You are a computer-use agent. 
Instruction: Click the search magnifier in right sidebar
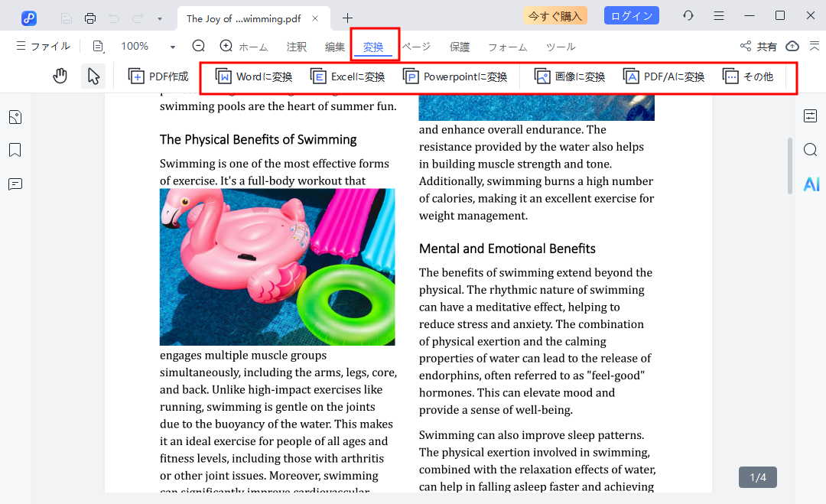pos(811,150)
